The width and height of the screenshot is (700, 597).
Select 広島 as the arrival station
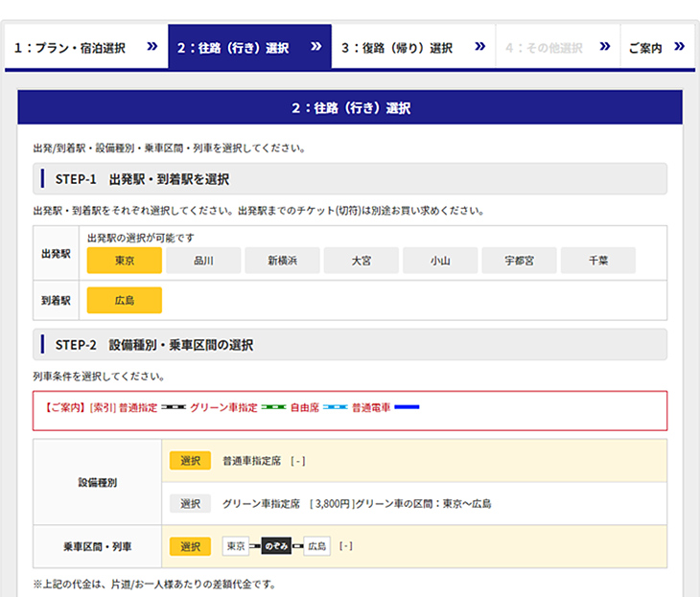point(124,300)
